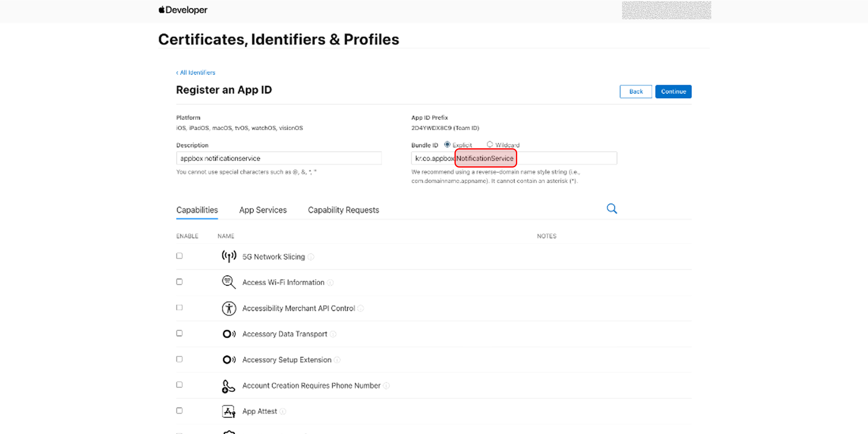Click the ENABLE column header
868x434 pixels.
pos(187,236)
